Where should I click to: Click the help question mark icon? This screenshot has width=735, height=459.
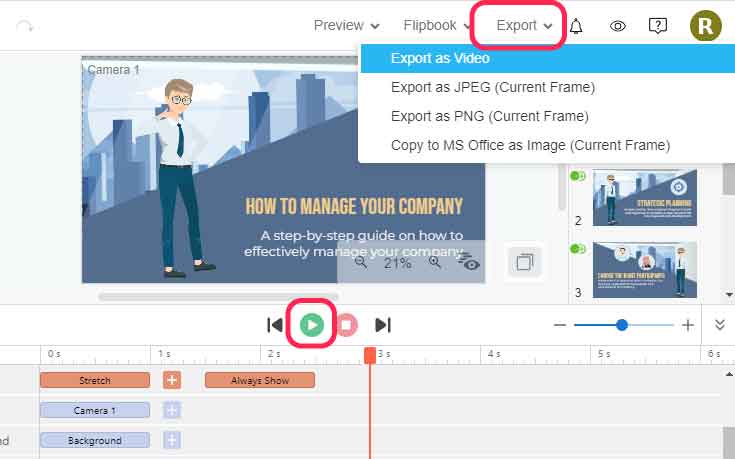pyautogui.click(x=657, y=26)
